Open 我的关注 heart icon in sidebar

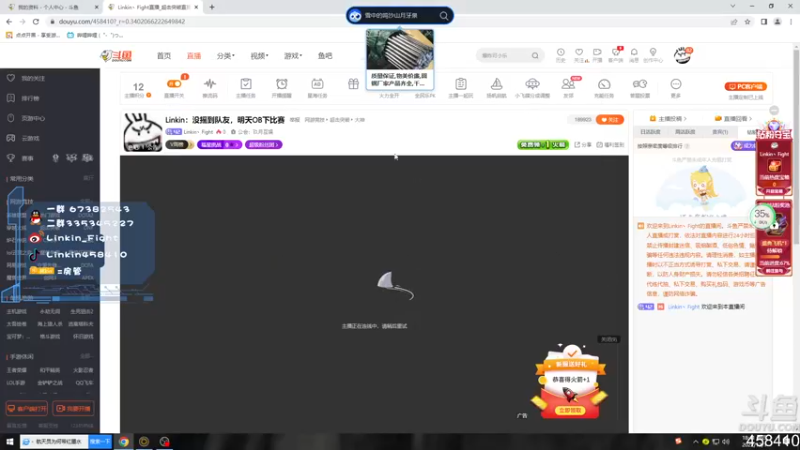click(x=11, y=78)
